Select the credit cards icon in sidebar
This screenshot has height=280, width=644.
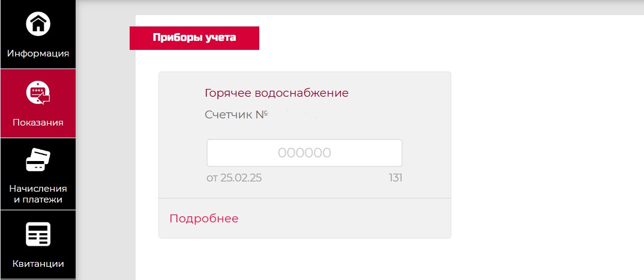(38, 160)
